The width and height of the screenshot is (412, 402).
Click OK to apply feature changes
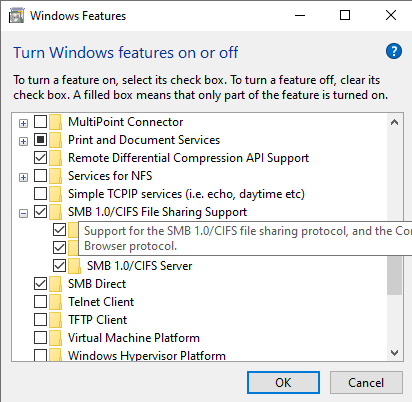(283, 383)
